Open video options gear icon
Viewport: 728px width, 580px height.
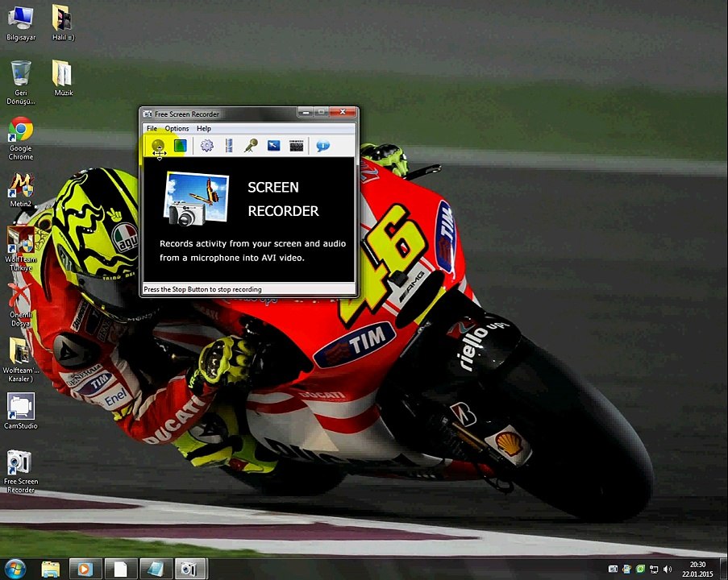[206, 146]
